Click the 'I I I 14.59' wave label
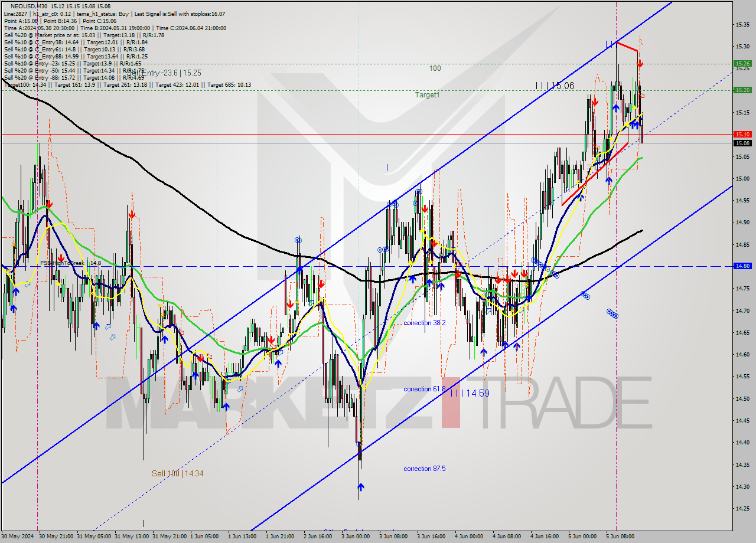This screenshot has height=543, width=756. [x=470, y=392]
